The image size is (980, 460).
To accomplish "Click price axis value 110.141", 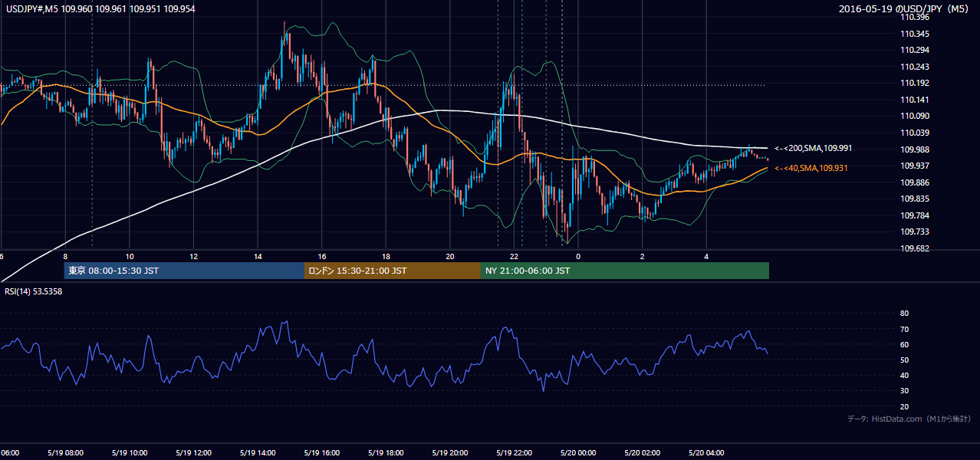I will [916, 100].
